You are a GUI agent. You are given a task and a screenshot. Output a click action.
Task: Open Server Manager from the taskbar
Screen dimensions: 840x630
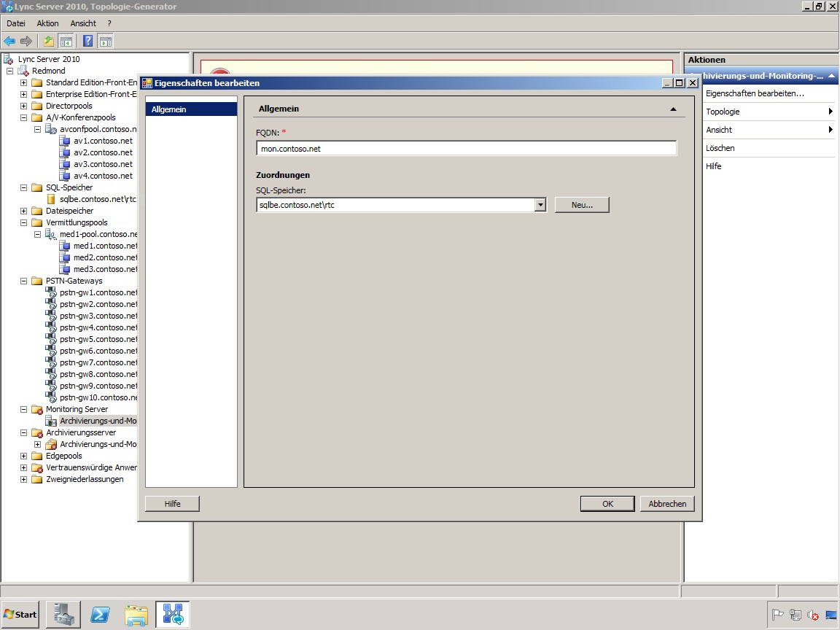(x=63, y=615)
